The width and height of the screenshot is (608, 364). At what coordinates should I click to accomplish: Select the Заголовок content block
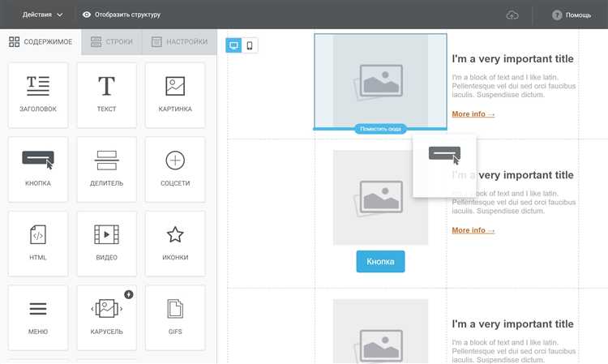[38, 96]
